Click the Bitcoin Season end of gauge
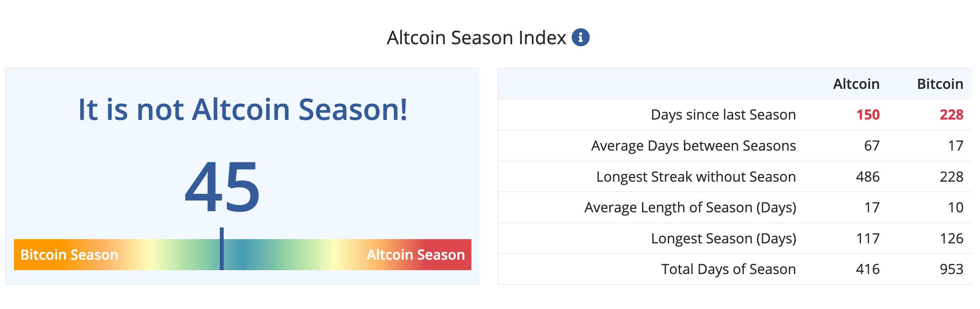Screen dimensions: 980x309 click(69, 255)
